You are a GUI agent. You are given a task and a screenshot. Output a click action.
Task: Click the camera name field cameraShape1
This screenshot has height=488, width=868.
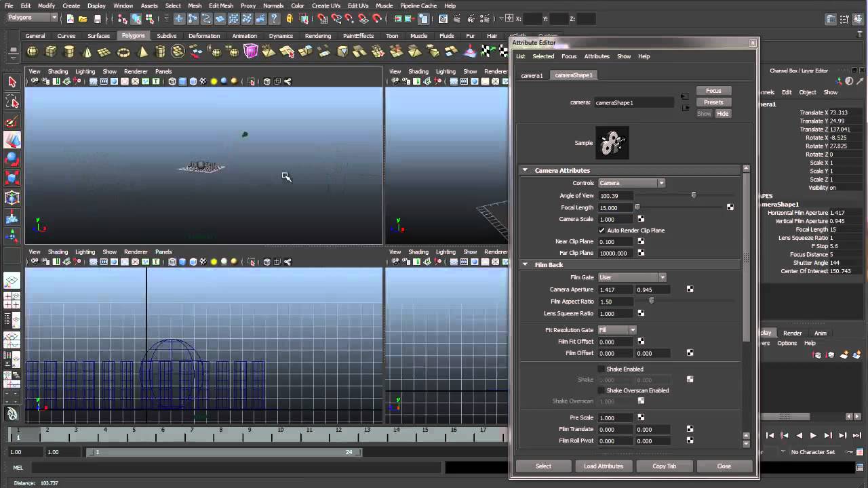pyautogui.click(x=634, y=103)
